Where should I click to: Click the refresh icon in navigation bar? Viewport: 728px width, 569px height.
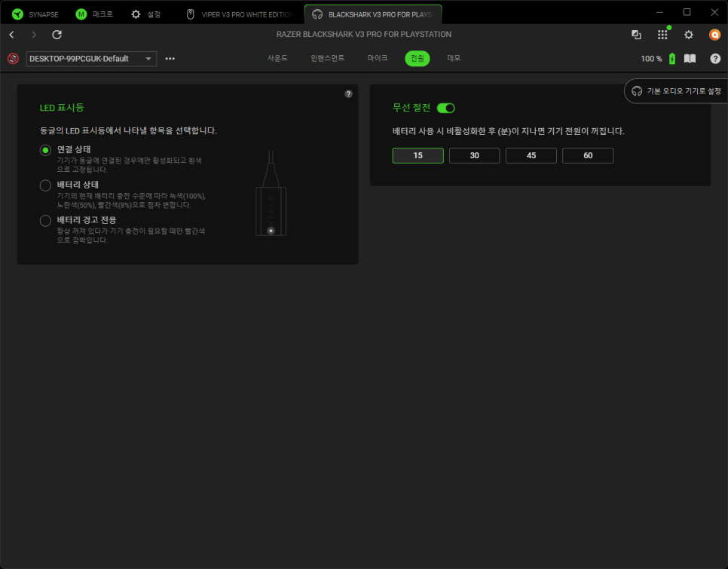57,35
